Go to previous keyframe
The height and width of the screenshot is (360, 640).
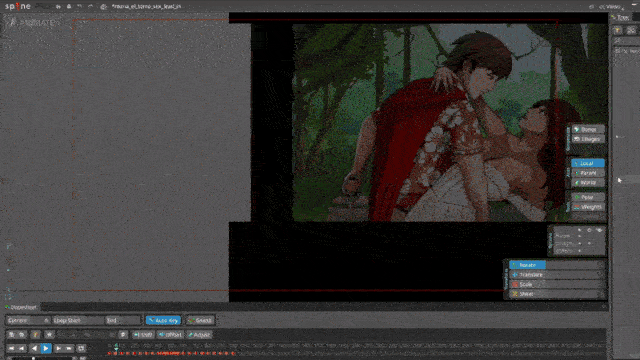[22, 348]
